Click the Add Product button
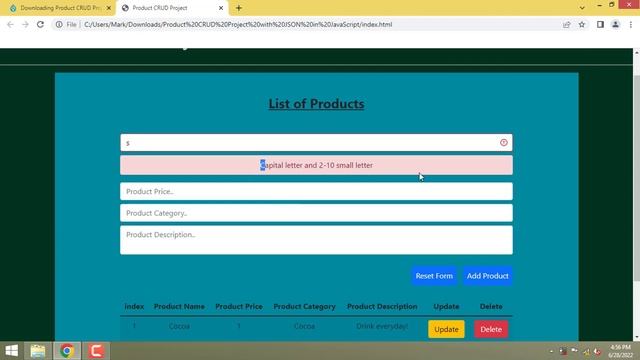Viewport: 640px width, 360px height. pyautogui.click(x=487, y=276)
